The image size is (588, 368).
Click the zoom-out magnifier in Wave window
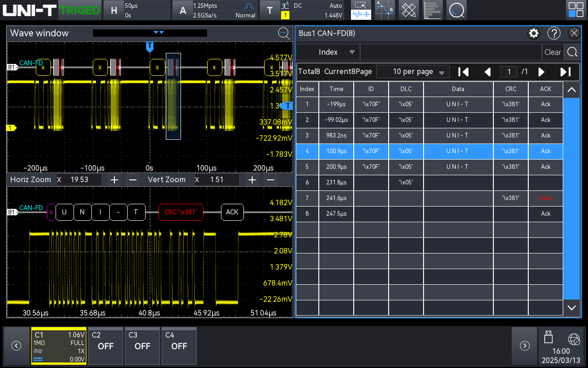coord(284,33)
